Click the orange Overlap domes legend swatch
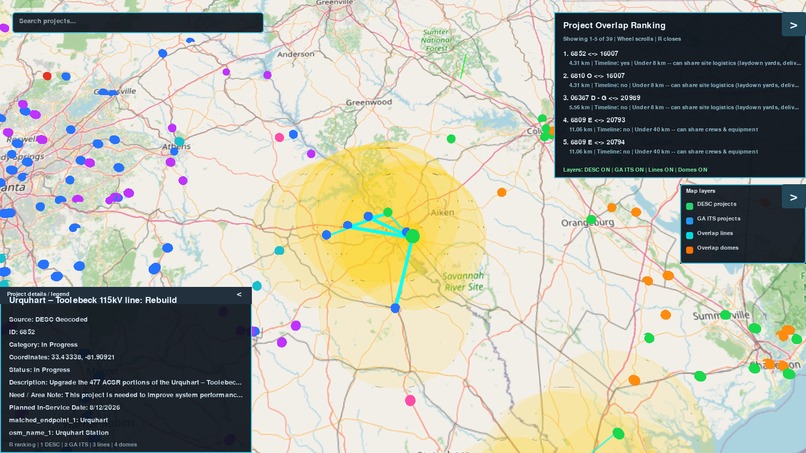 pyautogui.click(x=689, y=249)
